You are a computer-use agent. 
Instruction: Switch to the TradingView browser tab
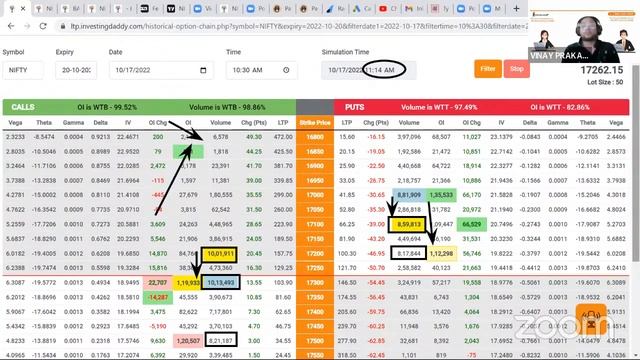coord(176,8)
